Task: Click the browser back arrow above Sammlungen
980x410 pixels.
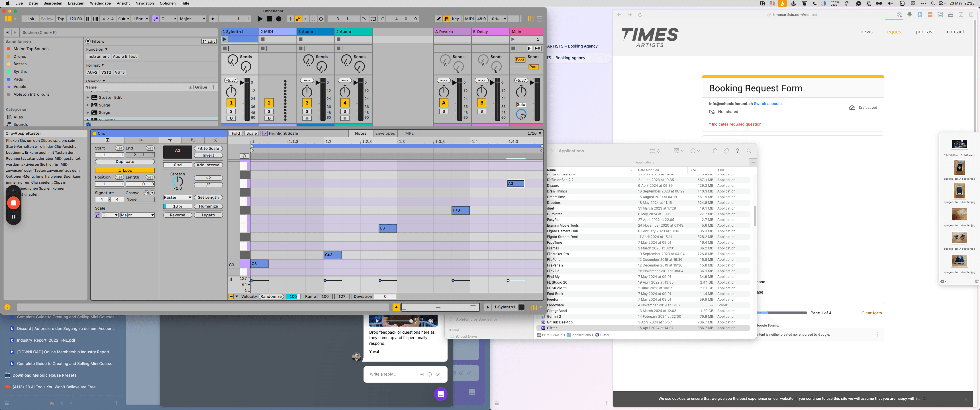Action: pos(7,32)
